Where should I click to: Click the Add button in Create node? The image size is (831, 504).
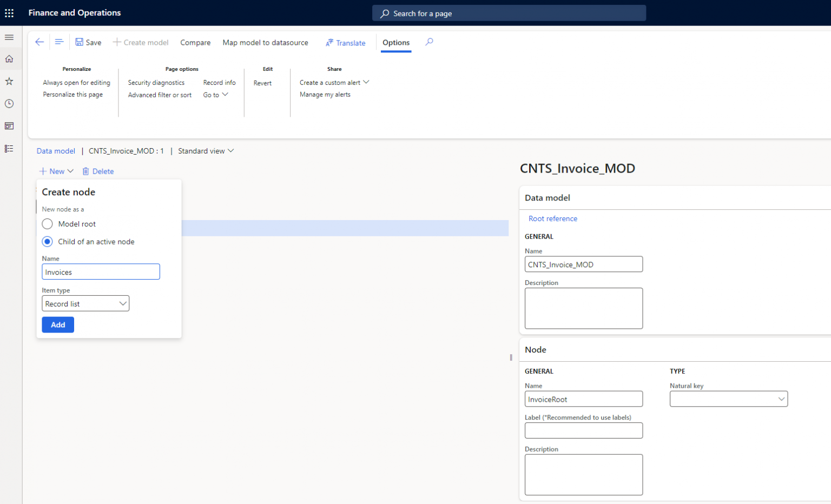(58, 324)
